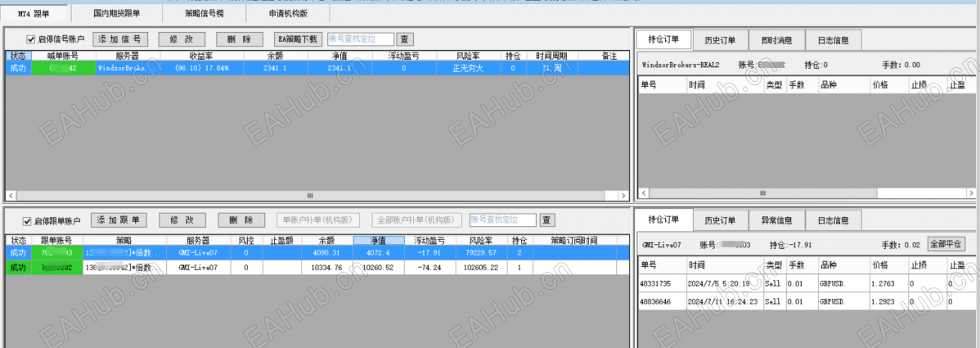Image resolution: width=980 pixels, height=348 pixels.
Task: Select follower row with balance 4090.31
Action: point(317,252)
